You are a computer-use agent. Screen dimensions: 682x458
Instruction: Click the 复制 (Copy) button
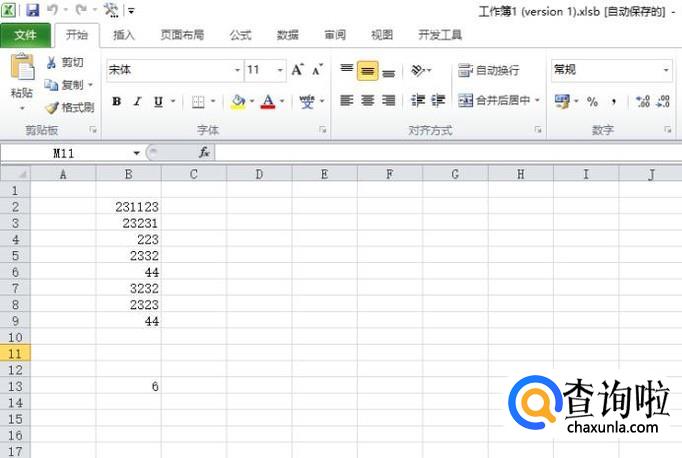point(64,85)
